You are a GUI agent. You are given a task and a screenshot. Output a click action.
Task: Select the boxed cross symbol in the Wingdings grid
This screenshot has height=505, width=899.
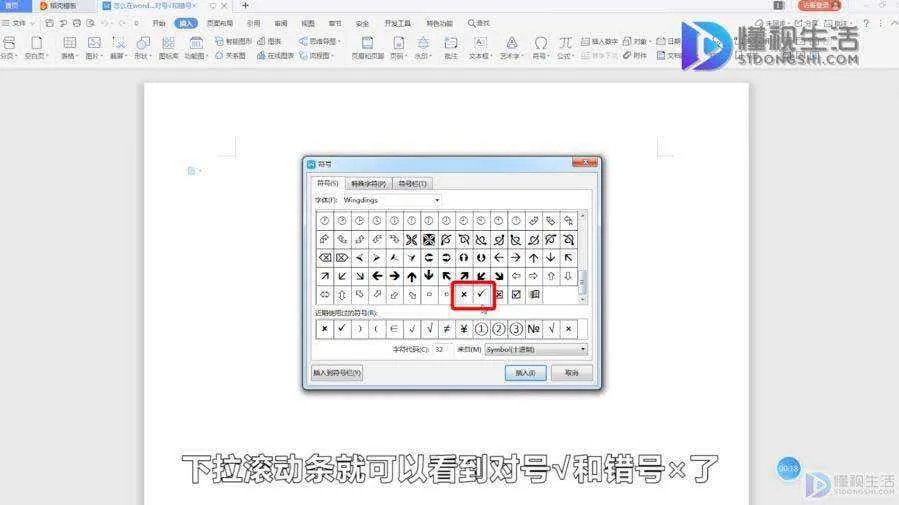pos(499,294)
